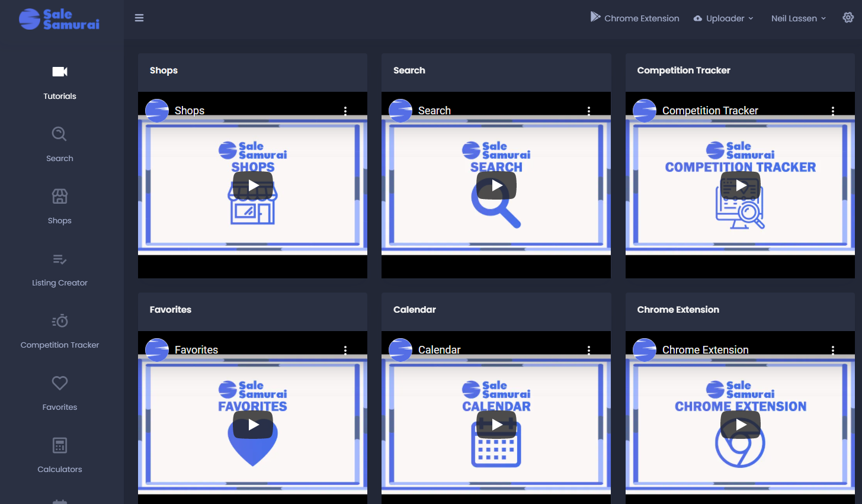The width and height of the screenshot is (862, 504).
Task: Click the Chrome Extension play store icon
Action: click(x=595, y=17)
